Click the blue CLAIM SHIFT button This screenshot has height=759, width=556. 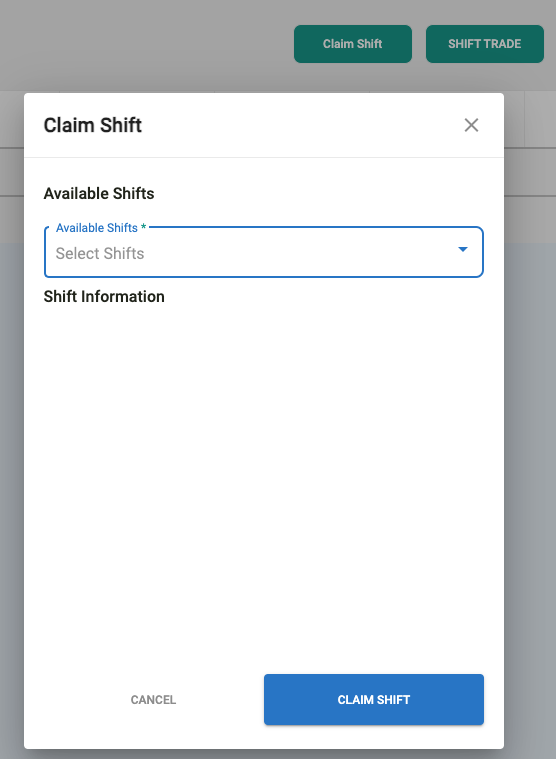click(x=374, y=699)
